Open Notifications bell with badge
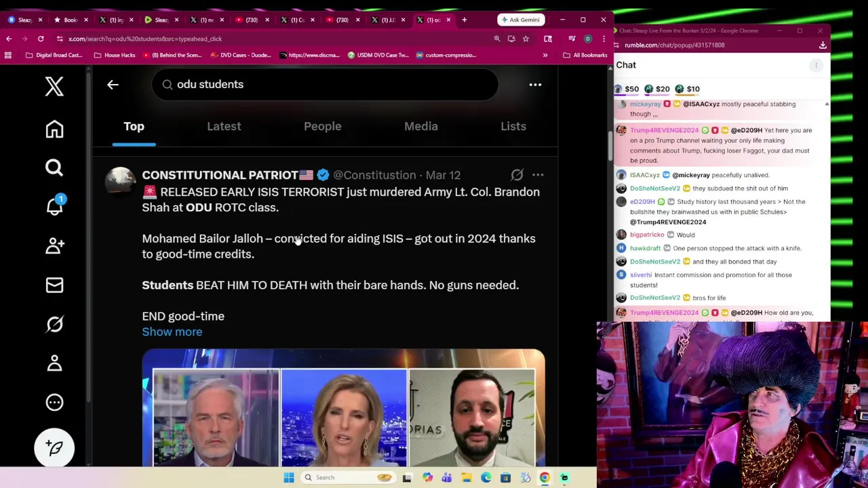Viewport: 868px width, 488px height. 55,206
